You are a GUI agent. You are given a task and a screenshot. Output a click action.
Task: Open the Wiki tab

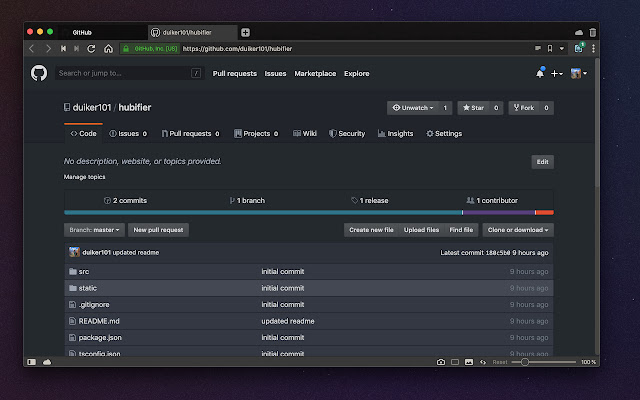[x=305, y=133]
